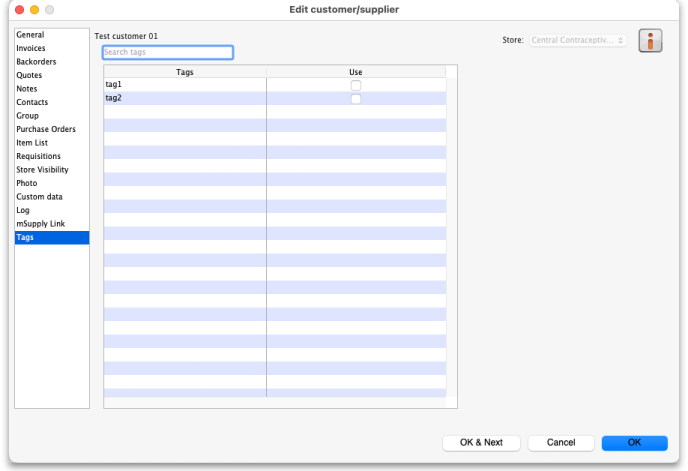
Task: Click the Use column header
Action: click(x=355, y=72)
